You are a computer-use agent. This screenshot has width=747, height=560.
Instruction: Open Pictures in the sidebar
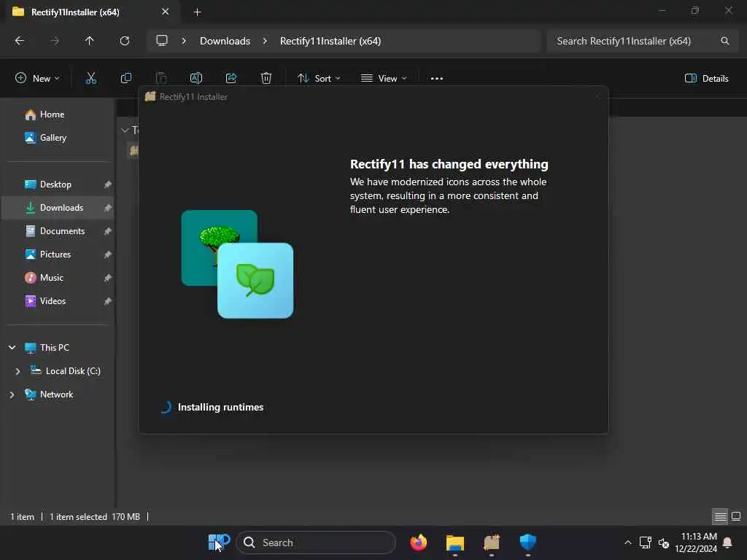(55, 254)
